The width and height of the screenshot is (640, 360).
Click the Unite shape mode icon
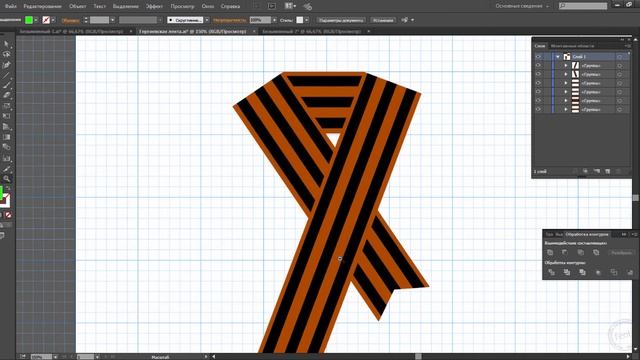[x=550, y=253]
